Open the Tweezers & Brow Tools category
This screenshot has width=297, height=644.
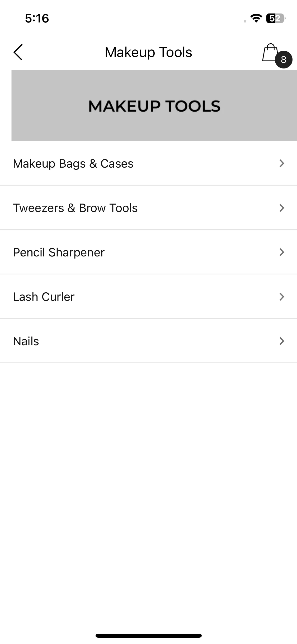click(148, 208)
